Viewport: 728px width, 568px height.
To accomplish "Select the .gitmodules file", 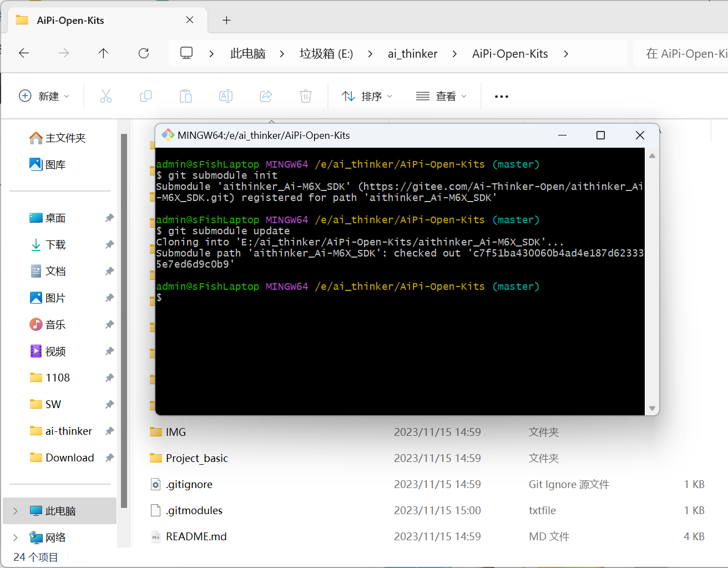I will coord(194,510).
